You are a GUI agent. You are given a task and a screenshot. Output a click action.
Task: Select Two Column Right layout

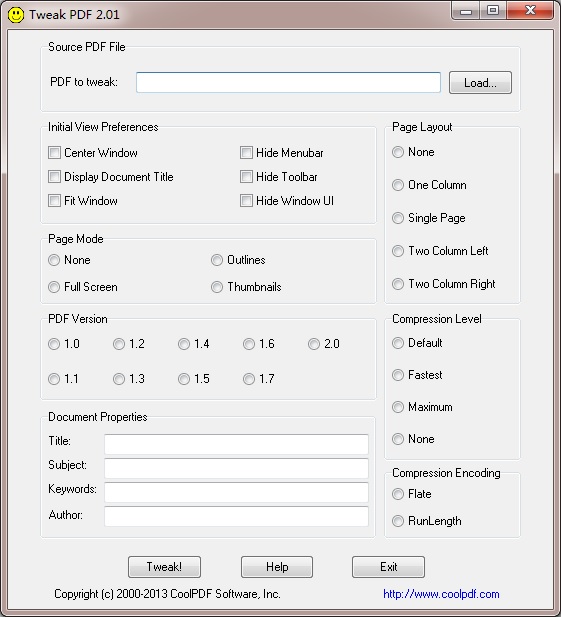click(398, 284)
